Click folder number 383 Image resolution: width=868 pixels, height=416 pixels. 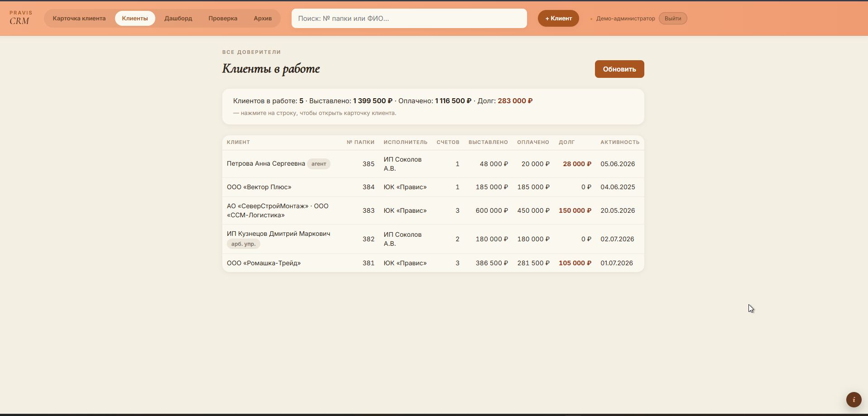(368, 210)
